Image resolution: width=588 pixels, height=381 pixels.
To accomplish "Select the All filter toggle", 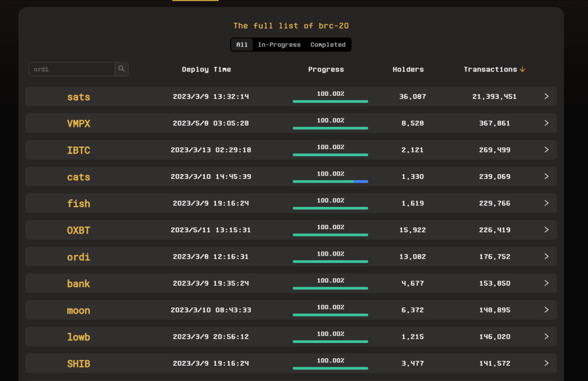I will tap(242, 45).
